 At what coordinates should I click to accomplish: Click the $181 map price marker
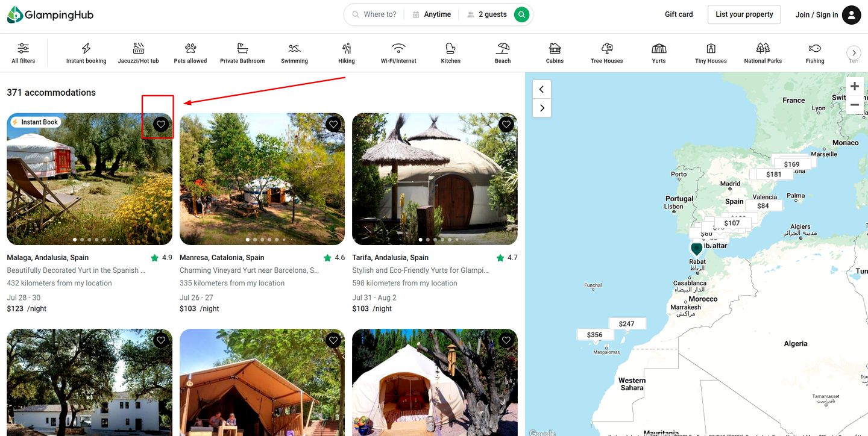pyautogui.click(x=773, y=174)
